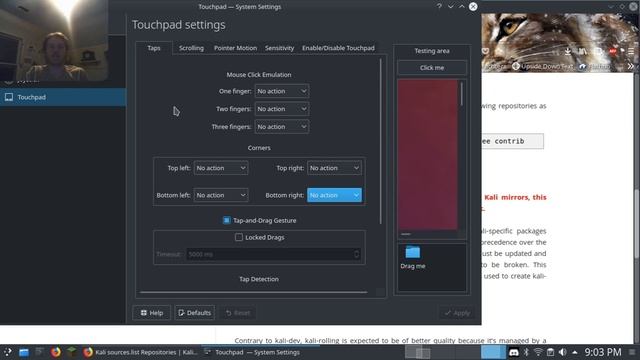Click the question mark help icon in the title bar

pyautogui.click(x=439, y=7)
